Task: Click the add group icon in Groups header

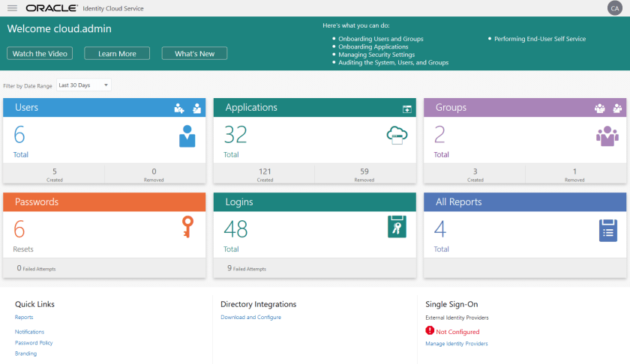Action: 599,109
